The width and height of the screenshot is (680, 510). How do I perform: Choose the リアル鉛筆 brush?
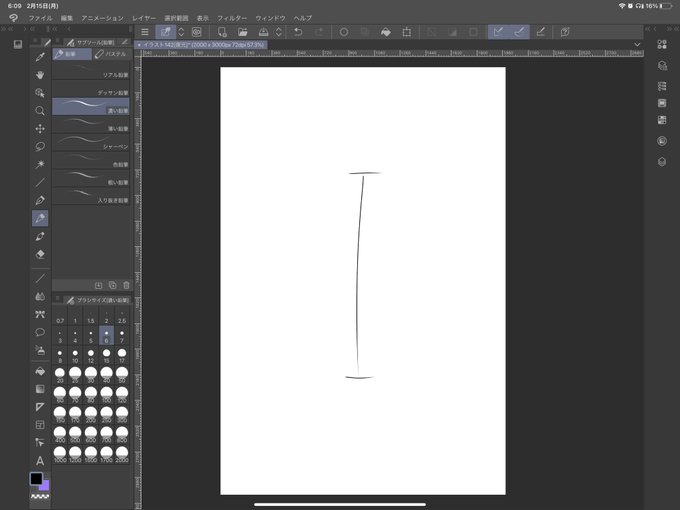click(x=91, y=71)
